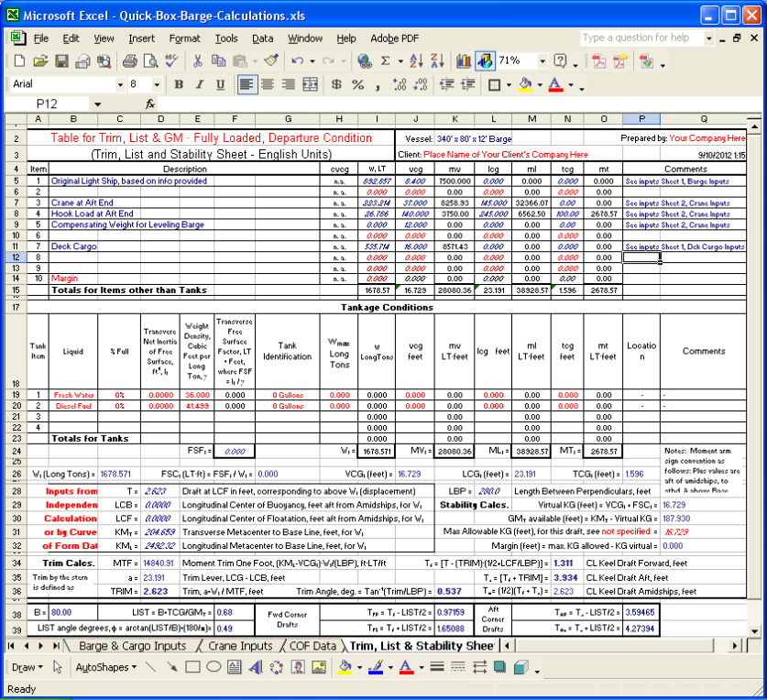Expand the Name Box dropdown arrow

[x=97, y=104]
